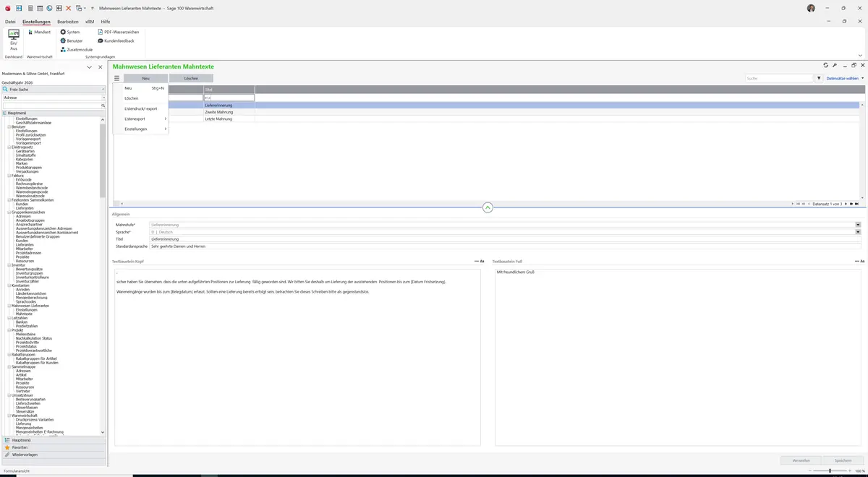This screenshot has width=868, height=477.
Task: Open the Dashboard Ein/Aus icon
Action: point(14,39)
